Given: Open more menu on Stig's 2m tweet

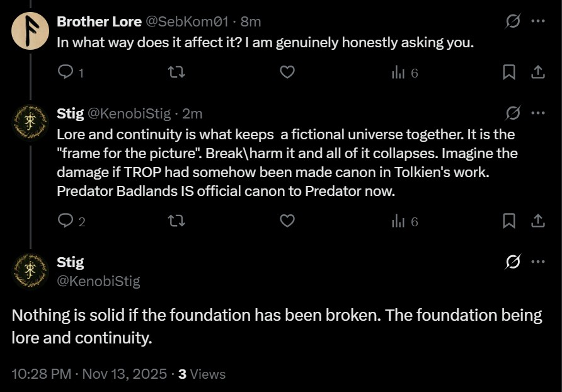Looking at the screenshot, I should click(x=538, y=113).
